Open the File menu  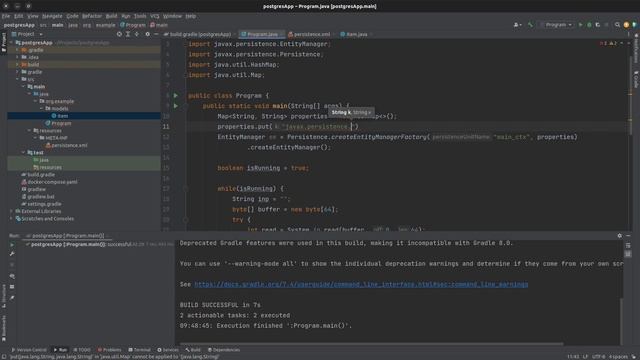(6, 16)
